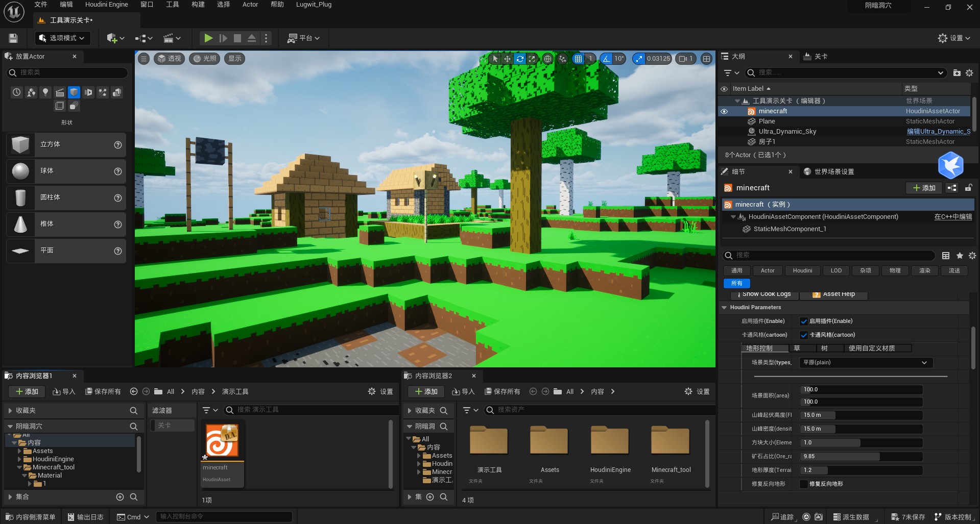Click the green Play button

[x=208, y=38]
